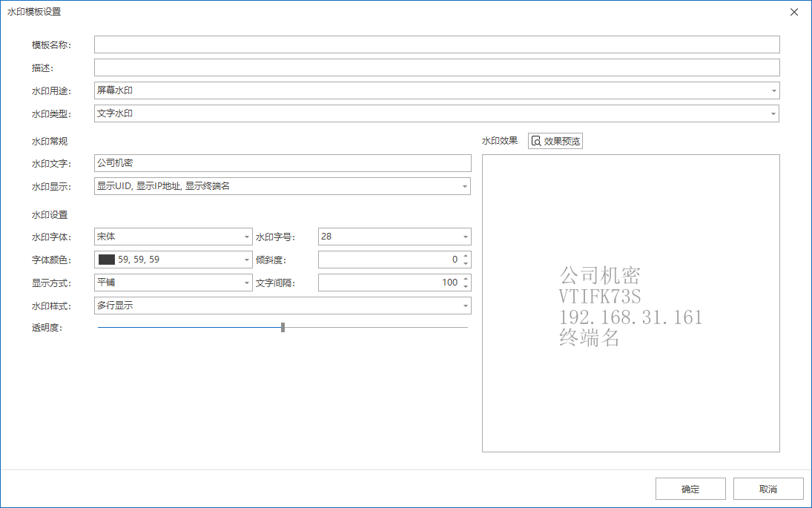Close the 水印模板设置 dialog window
Image resolution: width=812 pixels, height=508 pixels.
point(794,12)
